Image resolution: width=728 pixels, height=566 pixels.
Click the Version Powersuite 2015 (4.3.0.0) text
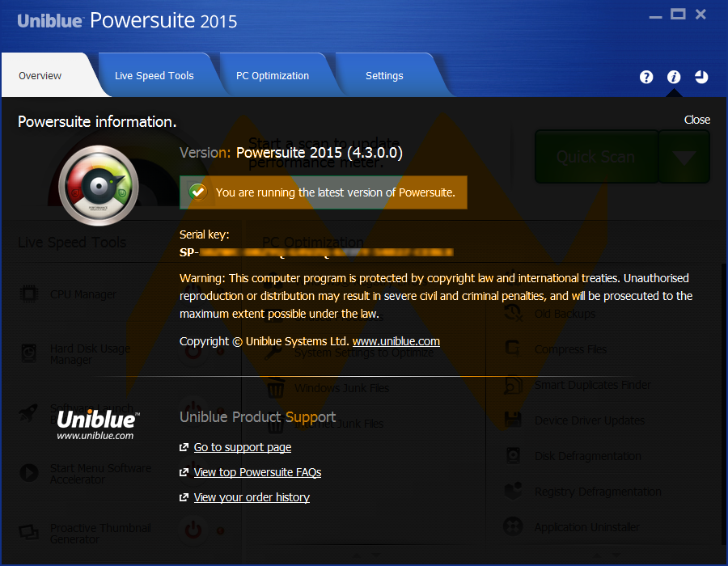tap(291, 153)
